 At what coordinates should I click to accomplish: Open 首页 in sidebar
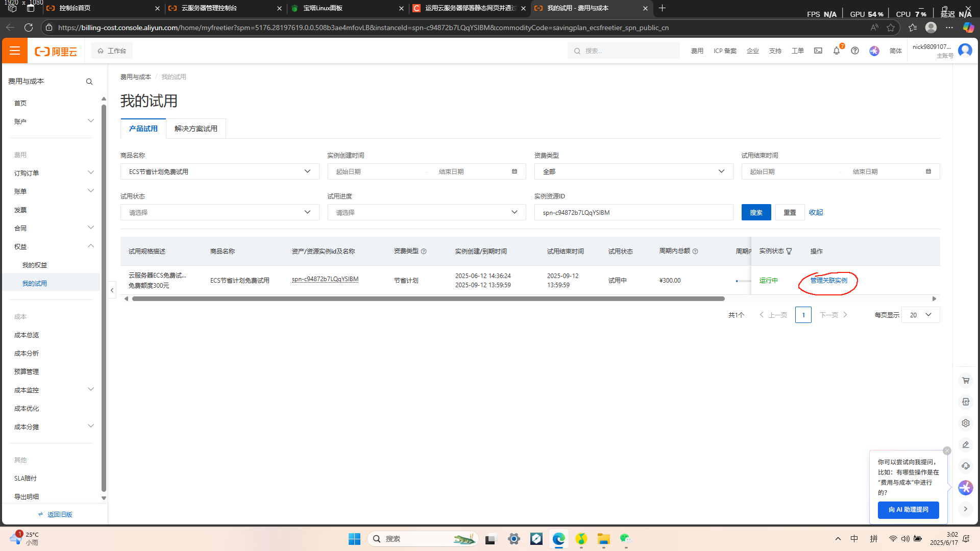(x=20, y=103)
